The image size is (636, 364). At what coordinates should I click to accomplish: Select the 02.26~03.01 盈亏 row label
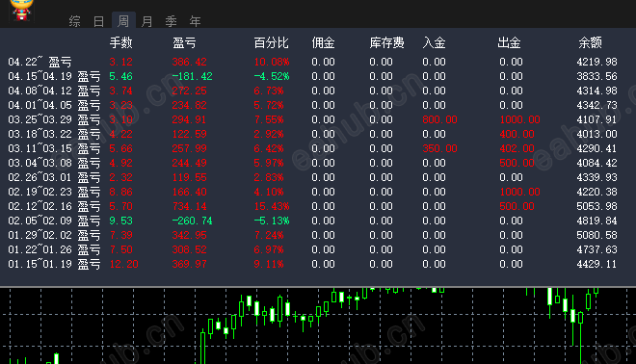[54, 177]
